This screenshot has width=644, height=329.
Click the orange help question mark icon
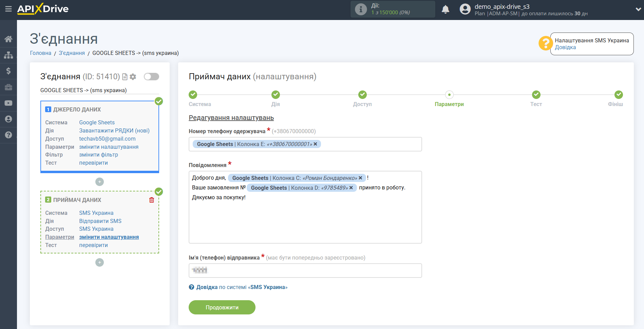(x=546, y=43)
